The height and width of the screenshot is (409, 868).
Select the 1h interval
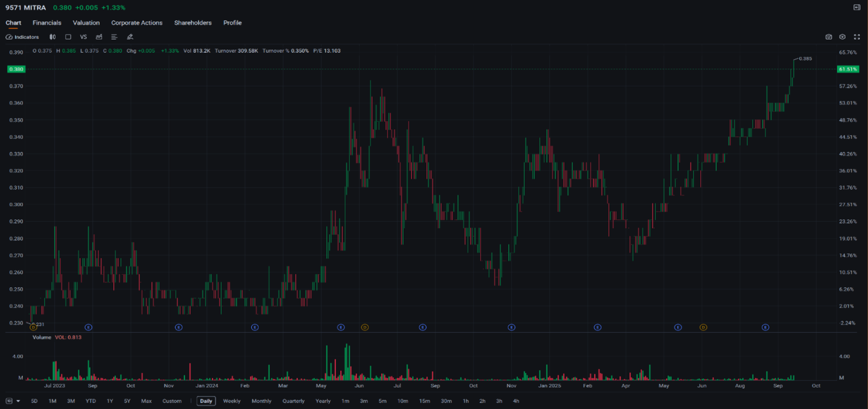pyautogui.click(x=465, y=401)
